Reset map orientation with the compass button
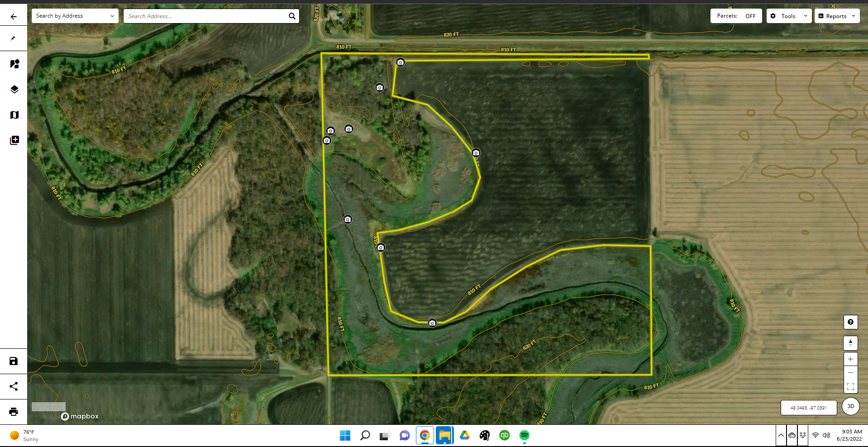Image resolution: width=868 pixels, height=447 pixels. [x=850, y=343]
